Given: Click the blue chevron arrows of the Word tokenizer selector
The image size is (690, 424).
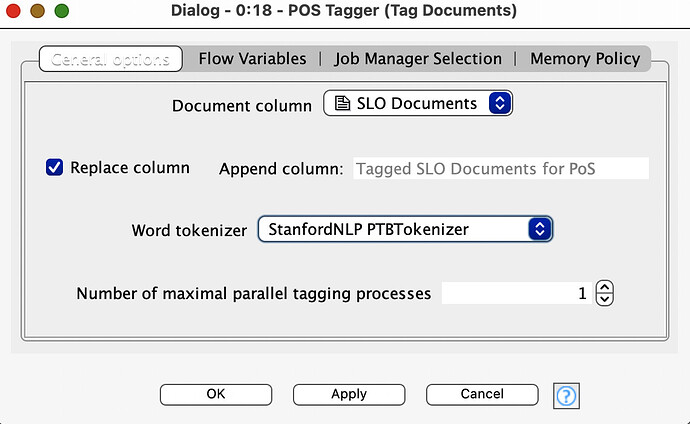Looking at the screenshot, I should 540,229.
